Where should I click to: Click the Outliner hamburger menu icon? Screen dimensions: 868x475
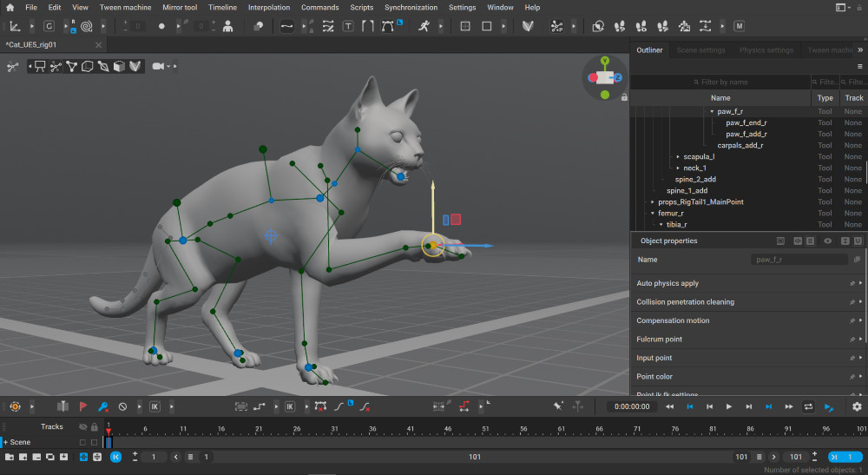[859, 67]
